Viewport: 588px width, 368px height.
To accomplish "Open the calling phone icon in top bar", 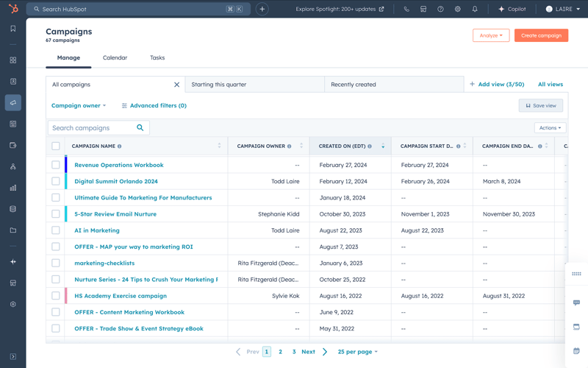I will click(x=406, y=9).
